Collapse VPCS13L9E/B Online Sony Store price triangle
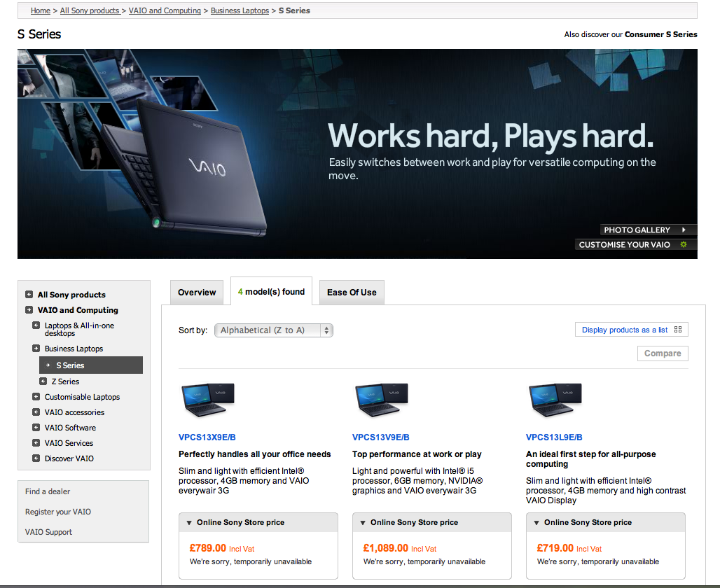 point(536,523)
